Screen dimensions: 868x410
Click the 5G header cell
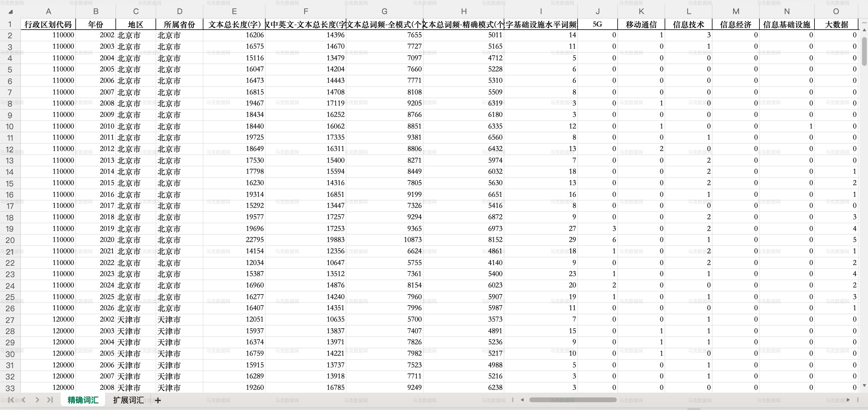point(597,24)
